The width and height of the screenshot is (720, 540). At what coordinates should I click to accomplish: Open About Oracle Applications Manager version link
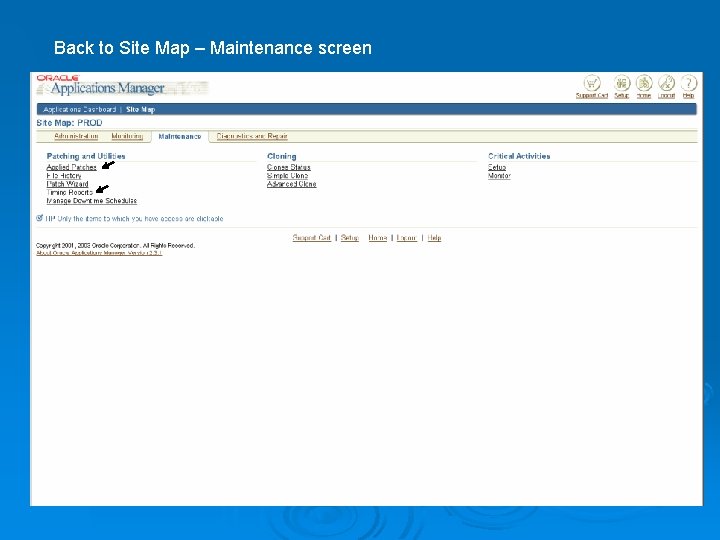(99, 253)
